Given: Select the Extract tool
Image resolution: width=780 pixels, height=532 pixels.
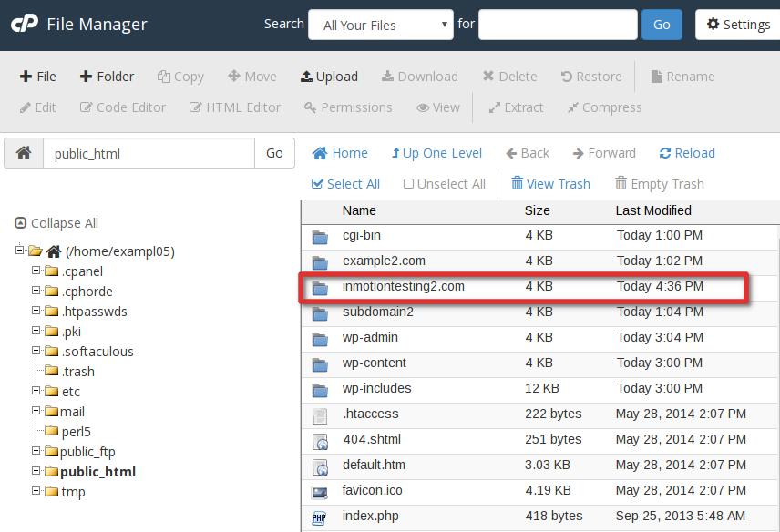Looking at the screenshot, I should 517,107.
